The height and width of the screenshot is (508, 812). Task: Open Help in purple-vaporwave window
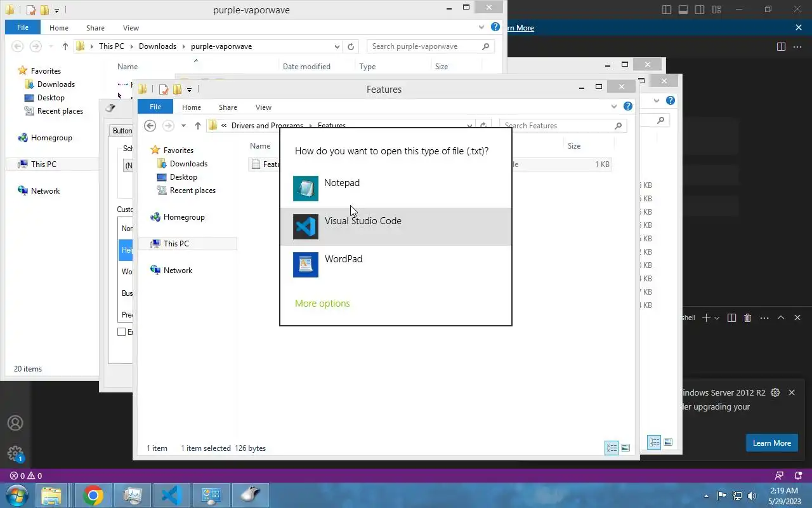[495, 27]
